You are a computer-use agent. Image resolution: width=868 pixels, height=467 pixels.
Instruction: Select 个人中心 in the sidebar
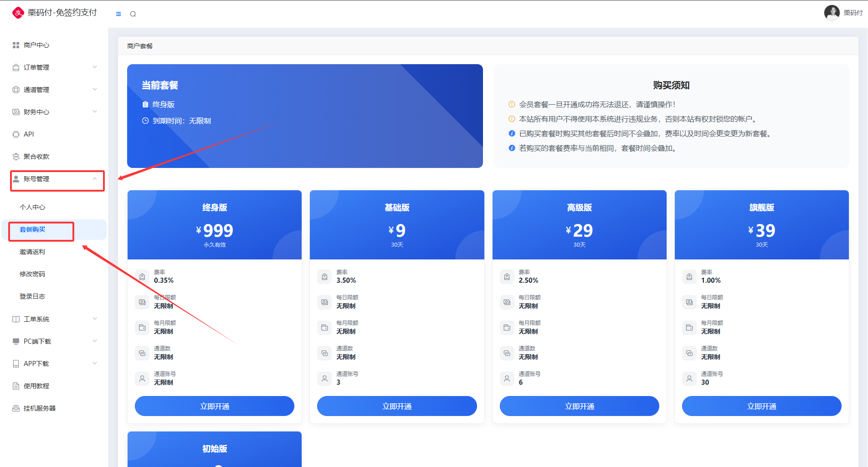32,207
